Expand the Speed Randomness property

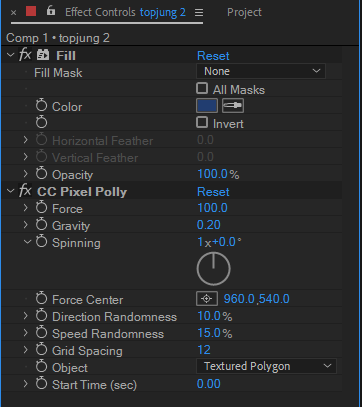click(x=26, y=333)
